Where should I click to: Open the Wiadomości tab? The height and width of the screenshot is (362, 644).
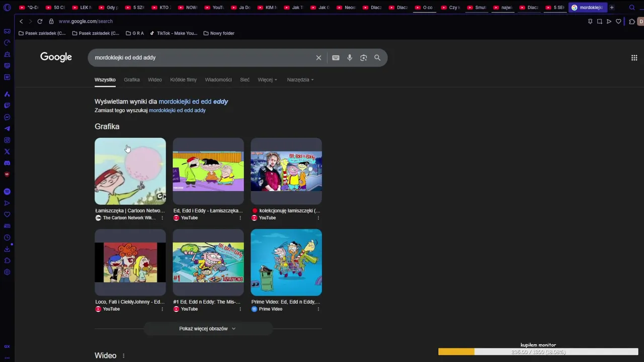(218, 79)
